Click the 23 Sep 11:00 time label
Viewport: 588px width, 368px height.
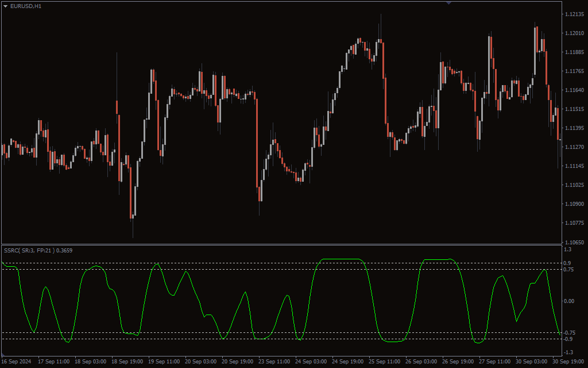pyautogui.click(x=274, y=362)
